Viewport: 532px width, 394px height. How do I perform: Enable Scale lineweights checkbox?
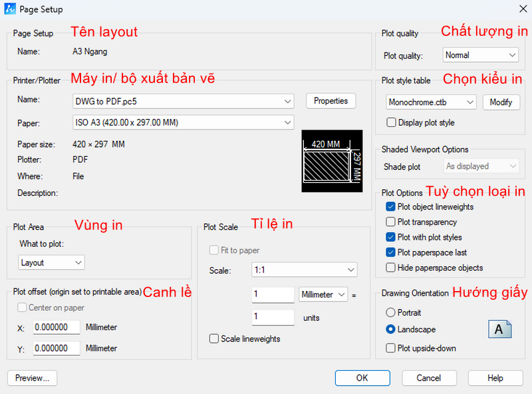coord(214,339)
